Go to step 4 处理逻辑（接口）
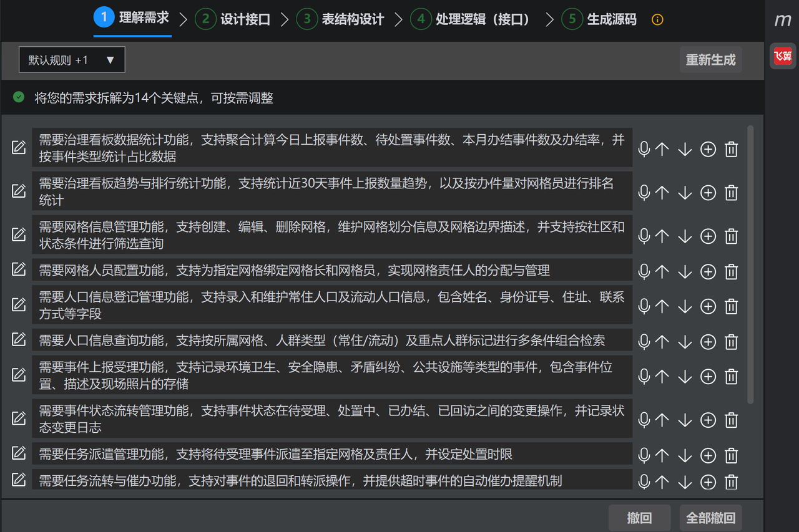Image resolution: width=799 pixels, height=532 pixels. 471,19
